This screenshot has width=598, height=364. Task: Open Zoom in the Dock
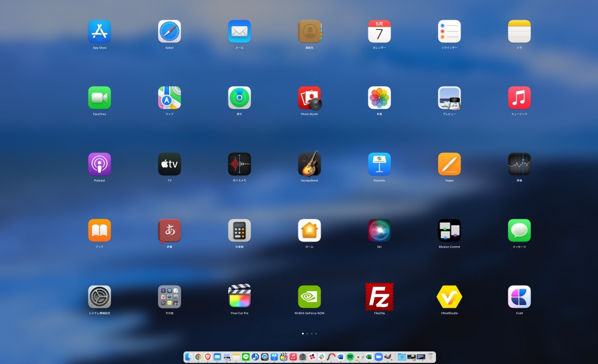379,357
